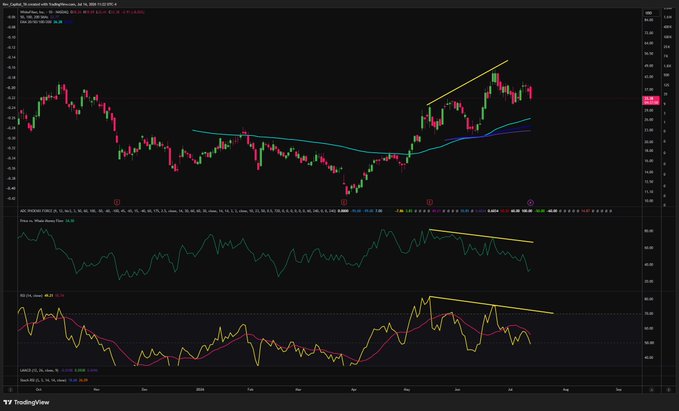Click 70.00 on the RSI pane scale
This screenshot has width=679, height=411.
(x=648, y=313)
